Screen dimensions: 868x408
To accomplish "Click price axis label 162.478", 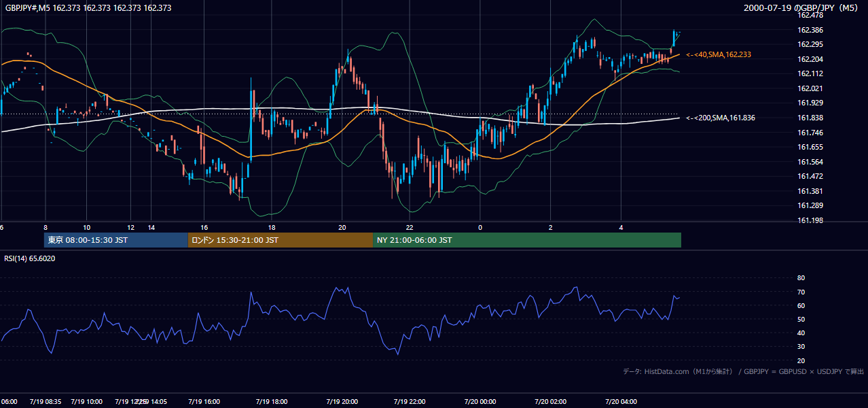I will click(810, 15).
